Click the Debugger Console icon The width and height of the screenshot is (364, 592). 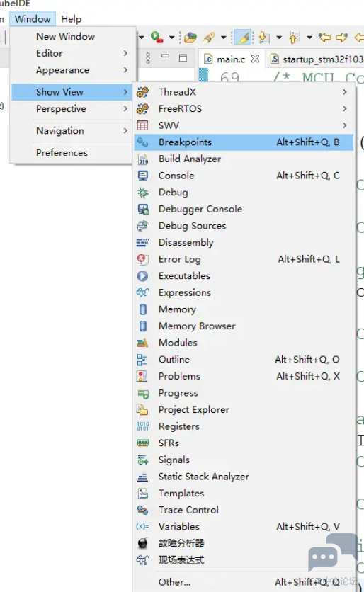(143, 209)
